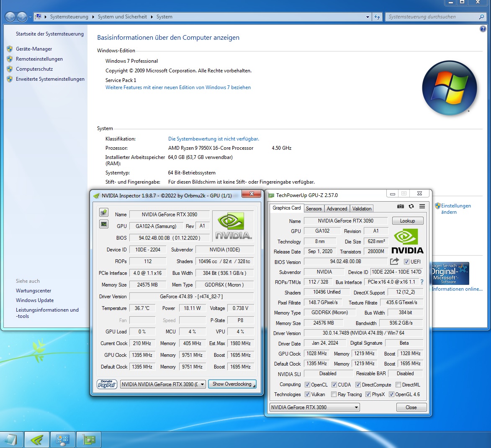Click the NVIDIA logo in GPU-Z
This screenshot has height=448, width=491.
(x=407, y=241)
